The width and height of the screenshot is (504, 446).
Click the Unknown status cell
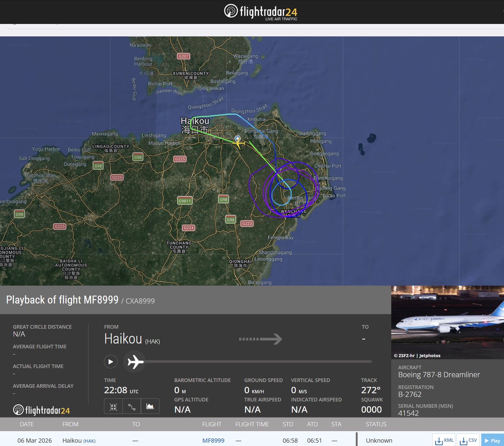click(379, 441)
